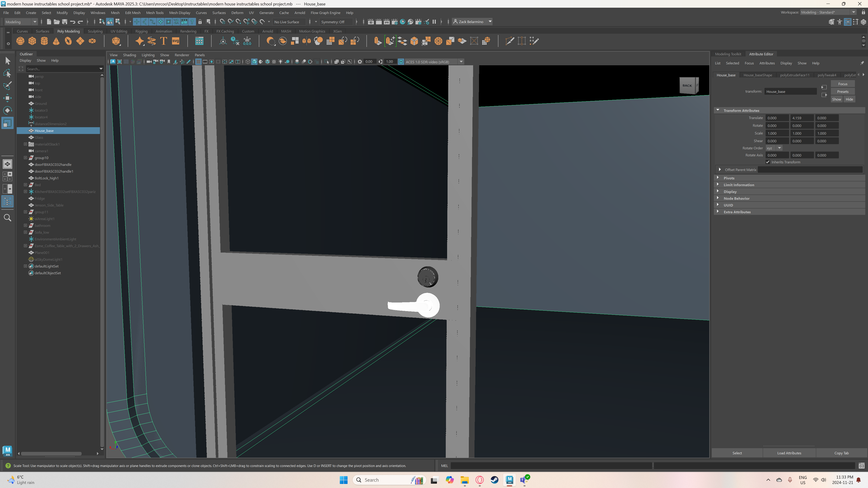868x488 pixels.
Task: Toggle viewport grid display
Action: click(x=198, y=62)
